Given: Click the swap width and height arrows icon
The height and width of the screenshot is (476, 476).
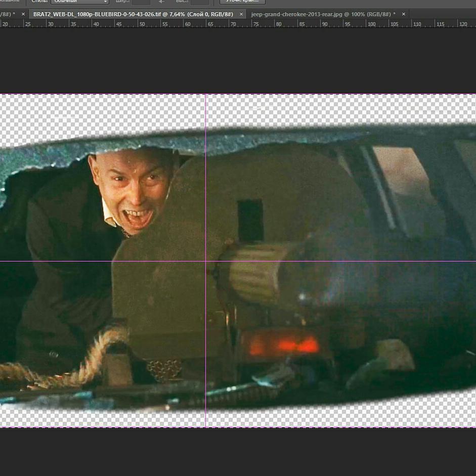Looking at the screenshot, I should (x=162, y=2).
